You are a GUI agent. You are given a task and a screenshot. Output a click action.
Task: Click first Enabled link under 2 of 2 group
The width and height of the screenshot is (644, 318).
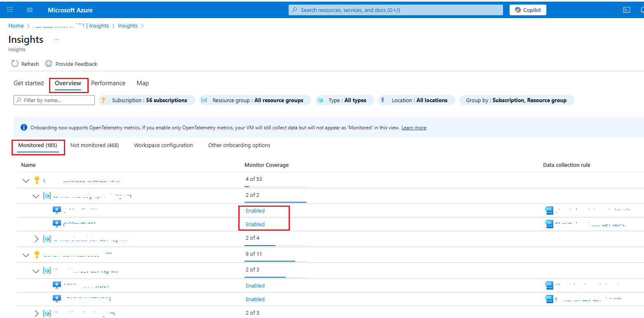point(255,210)
